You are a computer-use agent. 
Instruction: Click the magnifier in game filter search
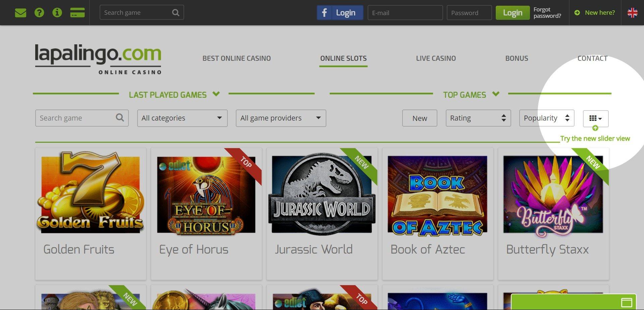120,118
